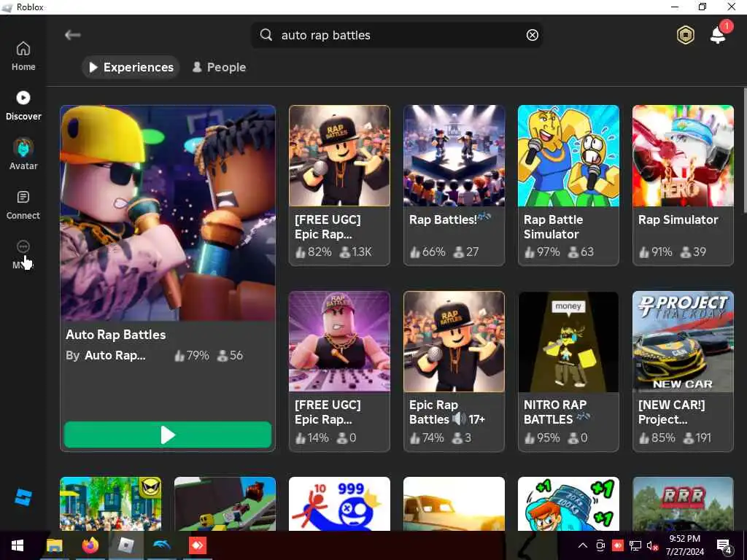Screen dimensions: 747x560
Task: Open the Rap Battles! experience card
Action: 454,185
